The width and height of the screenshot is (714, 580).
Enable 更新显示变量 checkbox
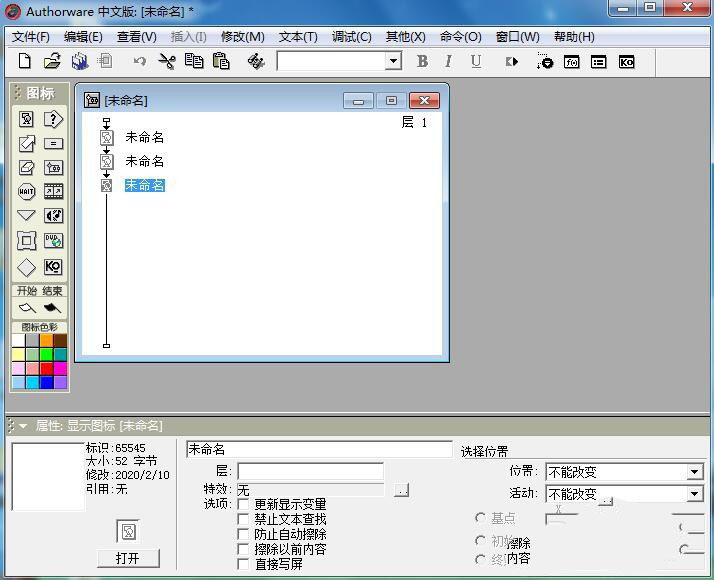[244, 504]
